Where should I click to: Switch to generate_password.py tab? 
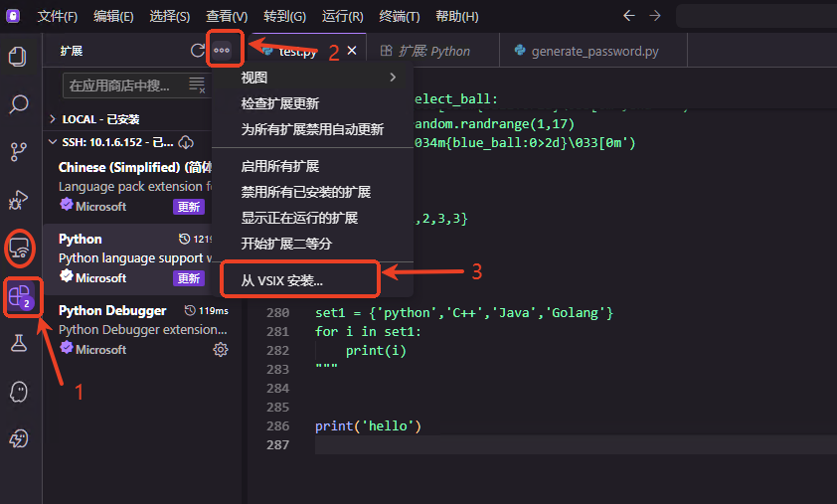point(593,51)
